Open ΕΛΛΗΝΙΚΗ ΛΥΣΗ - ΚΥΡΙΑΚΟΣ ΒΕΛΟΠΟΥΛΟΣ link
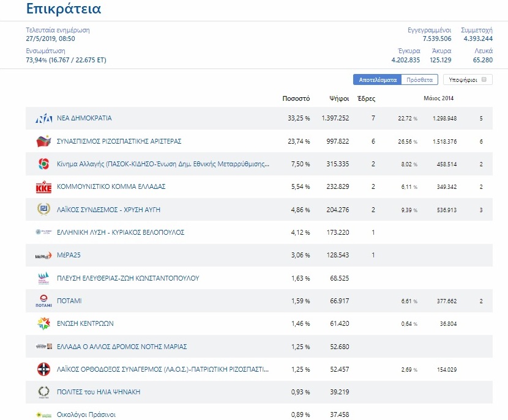Image resolution: width=508 pixels, height=420 pixels. (121, 232)
